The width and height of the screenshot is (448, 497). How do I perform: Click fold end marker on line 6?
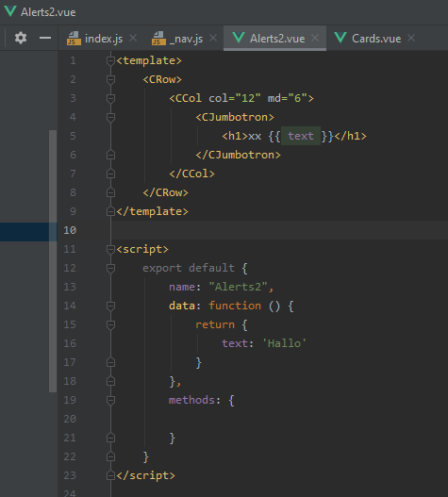point(110,155)
